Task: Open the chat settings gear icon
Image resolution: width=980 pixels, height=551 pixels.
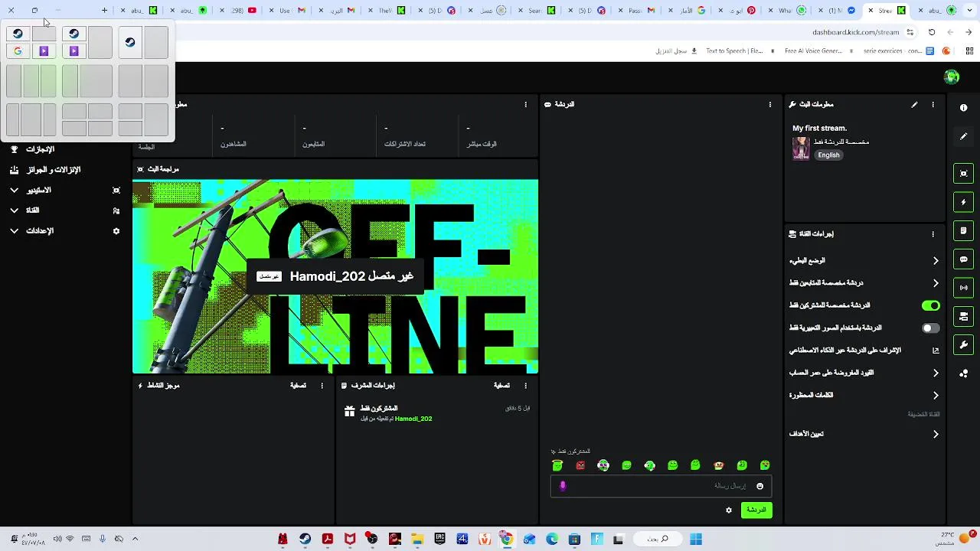Action: click(729, 510)
